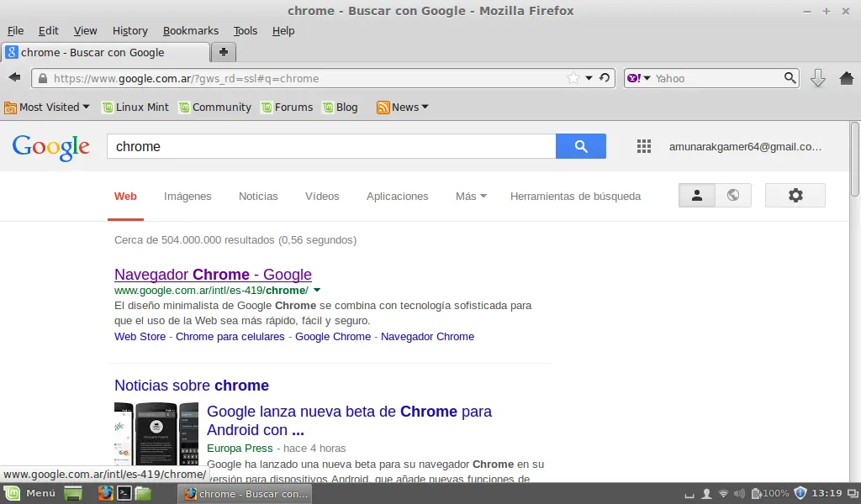This screenshot has width=861, height=504.
Task: Reload the page with the refresh icon
Action: (x=605, y=78)
